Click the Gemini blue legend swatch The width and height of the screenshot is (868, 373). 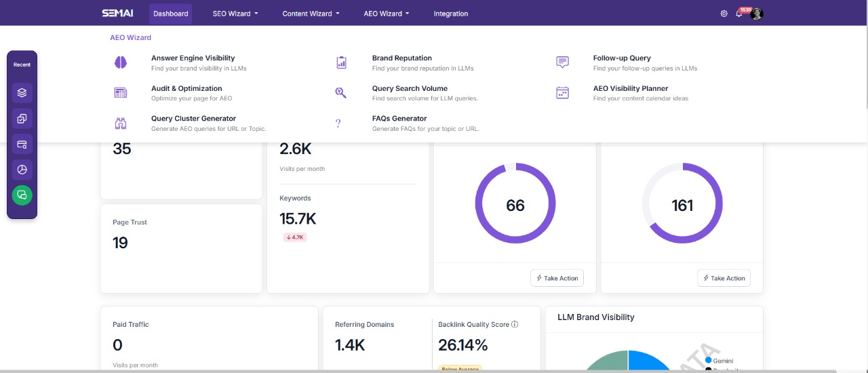click(x=709, y=360)
